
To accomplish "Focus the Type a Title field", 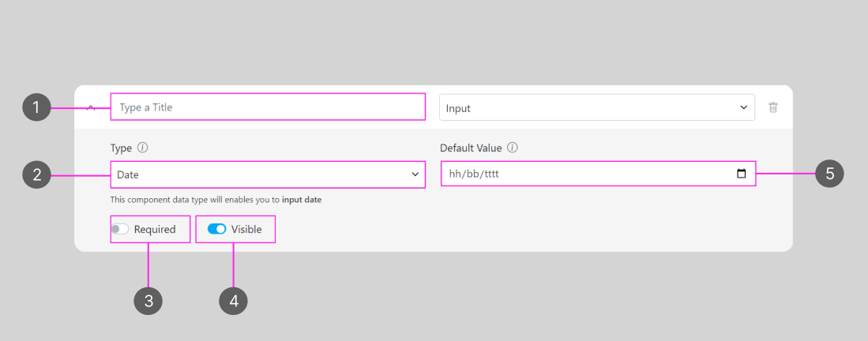I will [x=267, y=107].
